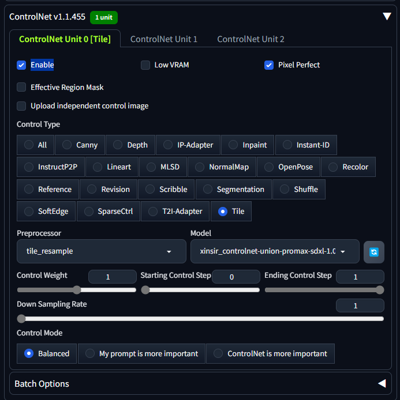Click the Ending Control Step slider handle
The width and height of the screenshot is (400, 400).
[x=380, y=290]
